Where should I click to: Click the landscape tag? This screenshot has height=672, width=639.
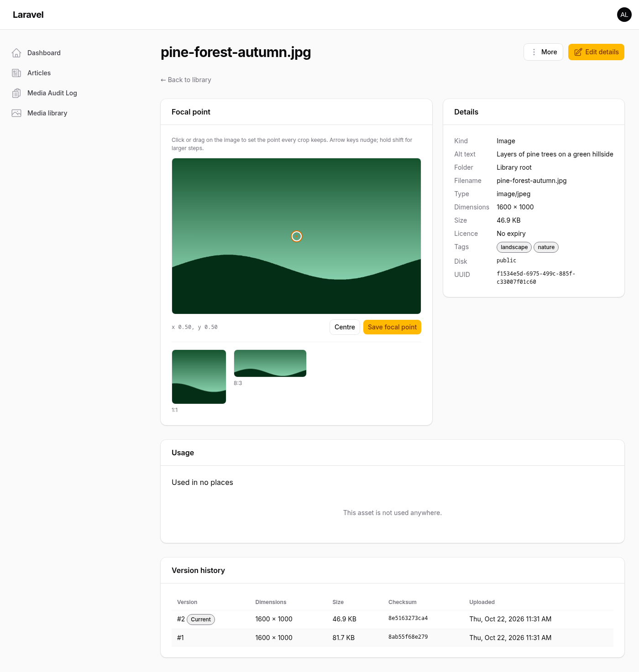tap(514, 247)
